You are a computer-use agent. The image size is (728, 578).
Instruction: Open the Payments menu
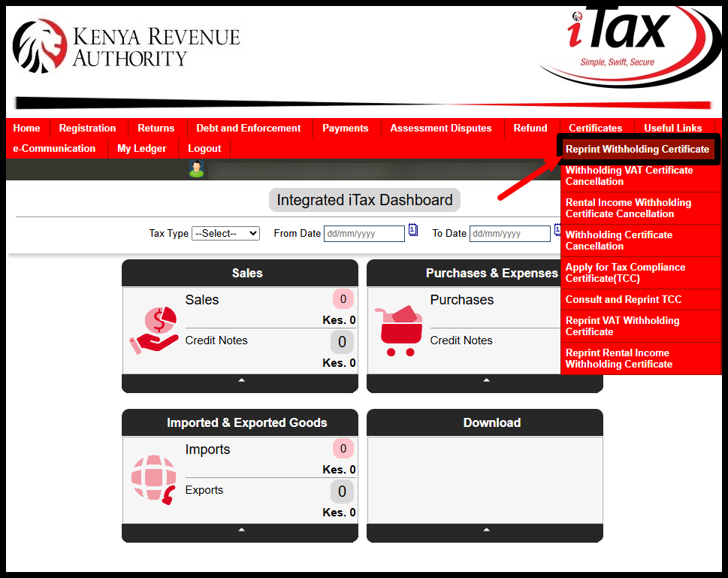(x=346, y=129)
